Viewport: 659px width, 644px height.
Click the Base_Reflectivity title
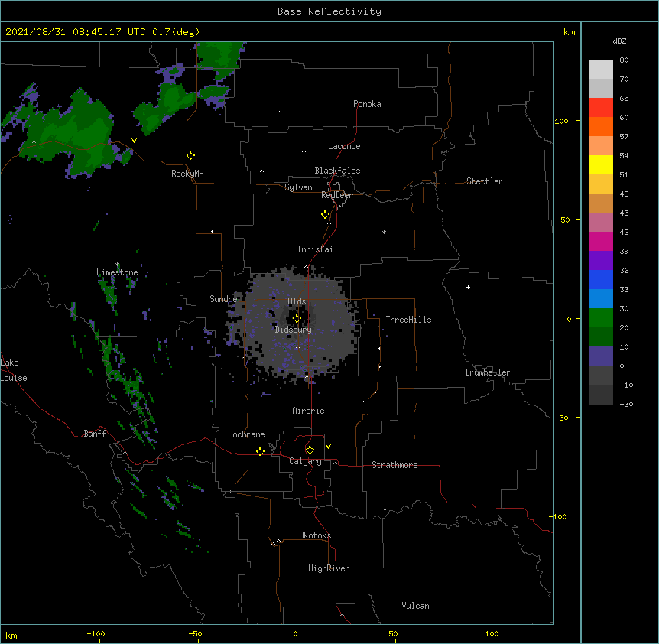(329, 11)
